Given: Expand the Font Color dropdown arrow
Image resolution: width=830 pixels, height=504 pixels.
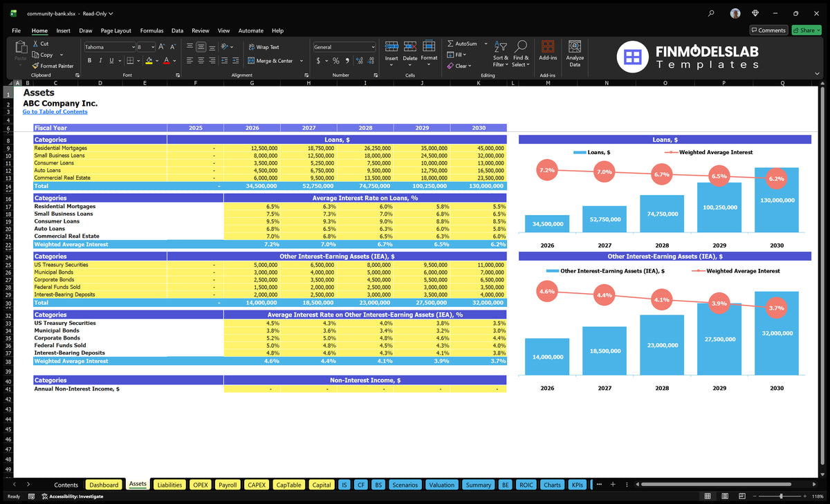Looking at the screenshot, I should tap(174, 61).
